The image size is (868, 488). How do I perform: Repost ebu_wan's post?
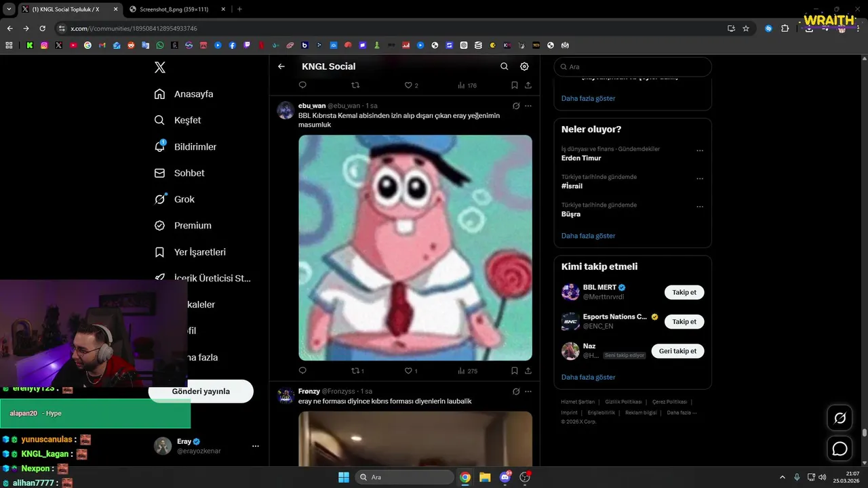[357, 371]
